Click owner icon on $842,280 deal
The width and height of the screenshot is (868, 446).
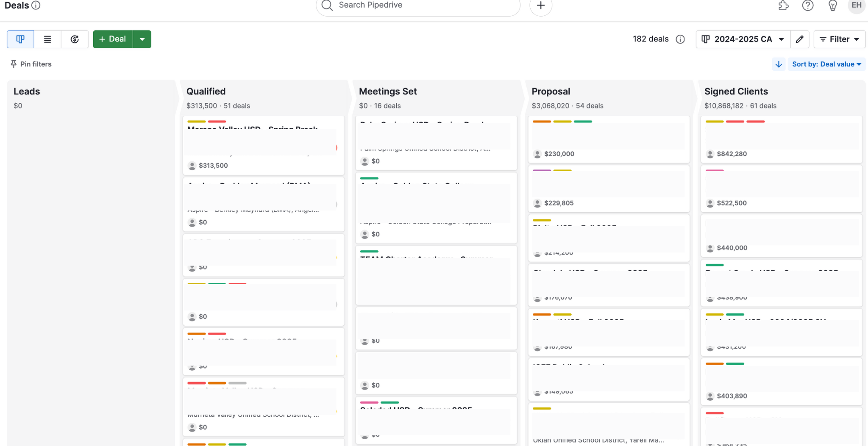pyautogui.click(x=710, y=154)
